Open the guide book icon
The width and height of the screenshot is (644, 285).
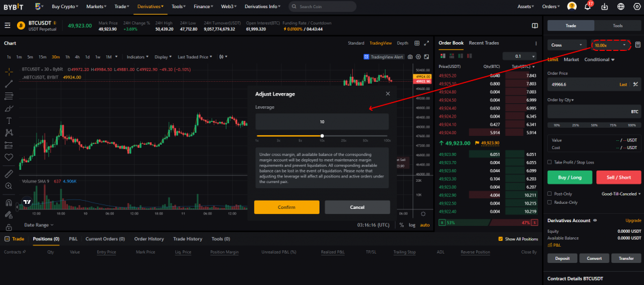coord(535,25)
